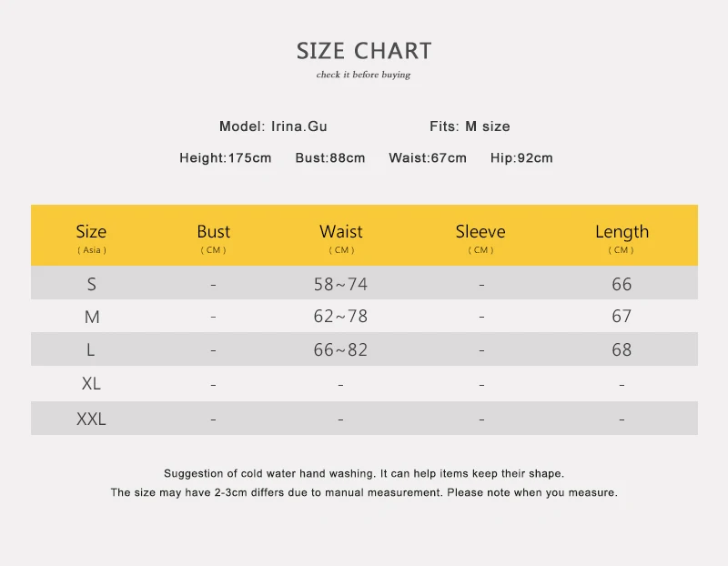Click the SIZE CHART title

coord(364,51)
